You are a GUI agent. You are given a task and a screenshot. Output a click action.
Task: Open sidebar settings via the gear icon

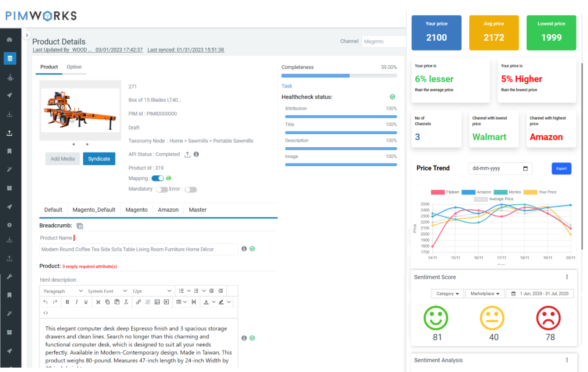click(10, 225)
